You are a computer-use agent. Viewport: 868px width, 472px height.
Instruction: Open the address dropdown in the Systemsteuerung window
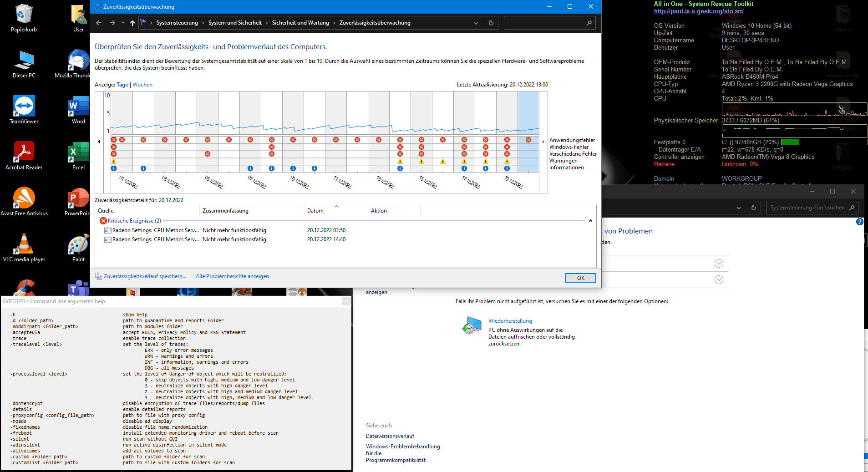[738, 208]
